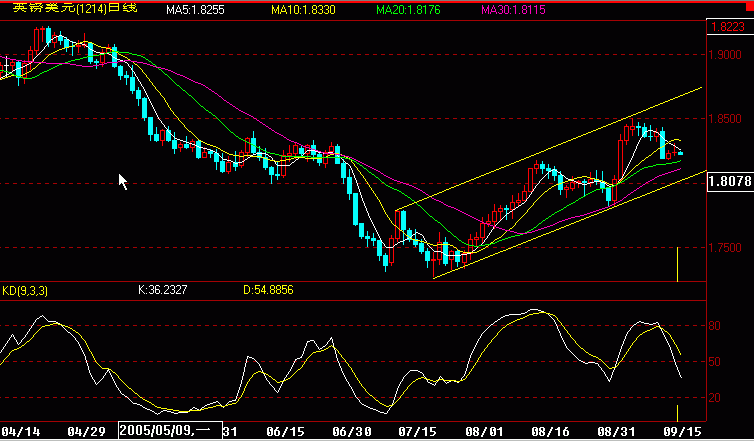Image resolution: width=754 pixels, height=441 pixels.
Task: Click the 08/16 date label
Action: coord(549,430)
